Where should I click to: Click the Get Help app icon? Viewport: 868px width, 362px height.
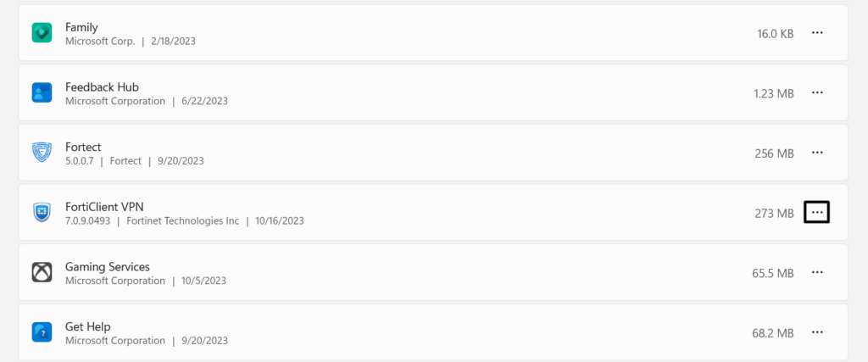pos(42,332)
